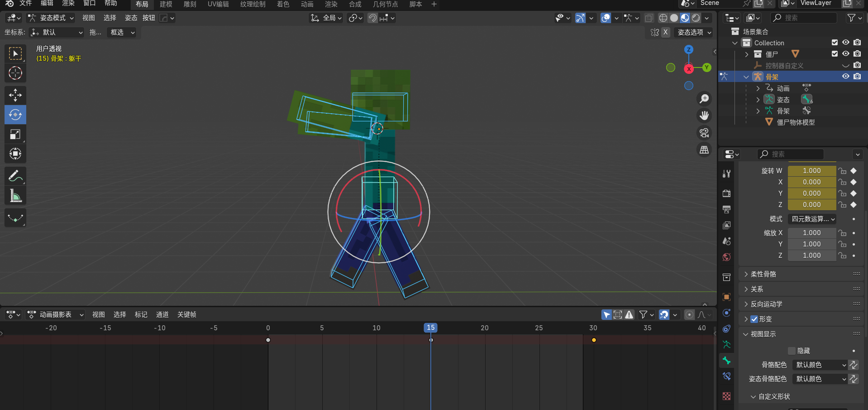Open the 文件 menu
Viewport: 868px width, 410px height.
(26, 4)
